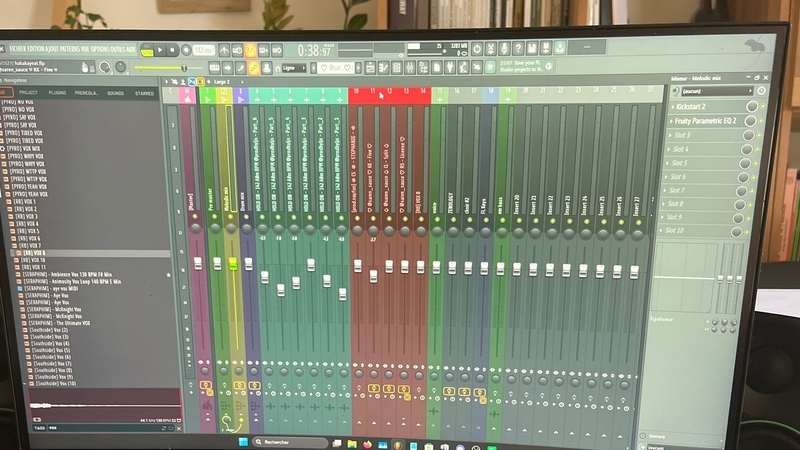Mute the ZENOLOGY mixer track
Viewport: 800px width, 450px height.
pos(453,220)
